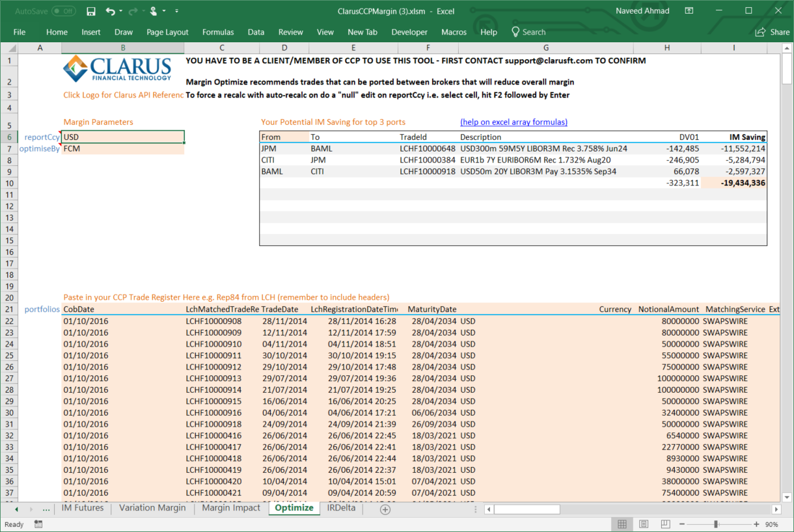Switch to the IM Futures sheet tab
Screen dimensions: 794x532
point(83,508)
